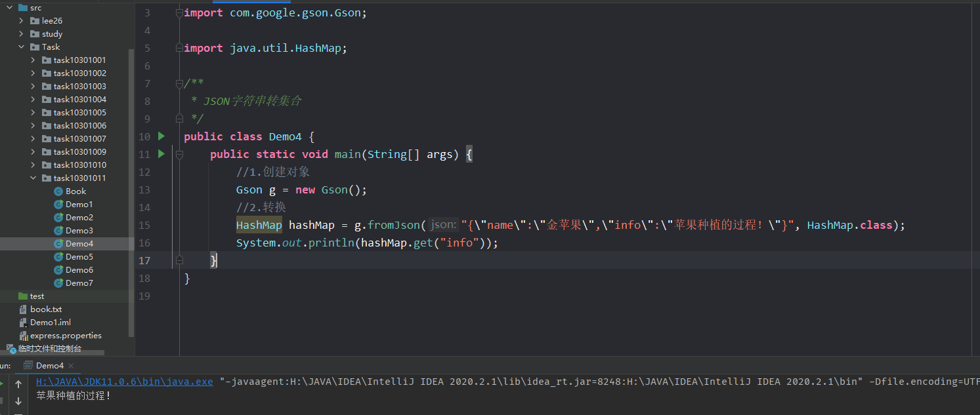The image size is (980, 415).
Task: Run the Demo4 class from gutter arrow
Action: point(161,136)
